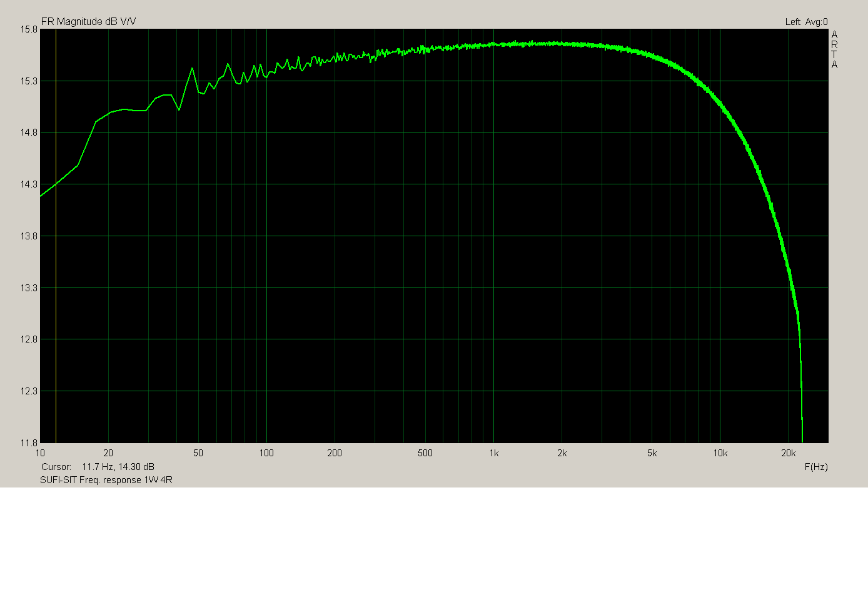The width and height of the screenshot is (868, 600).
Task: Click the white cursor line in the graph
Action: click(56, 236)
